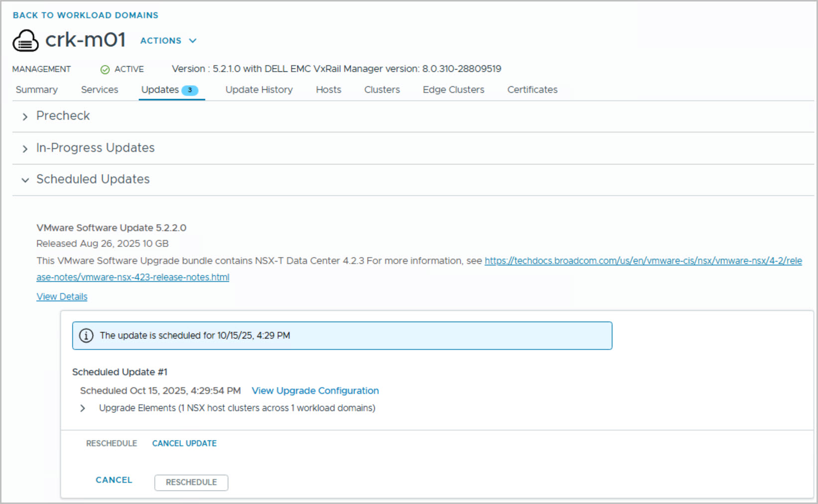Collapse the Scheduled Updates section

pos(25,180)
